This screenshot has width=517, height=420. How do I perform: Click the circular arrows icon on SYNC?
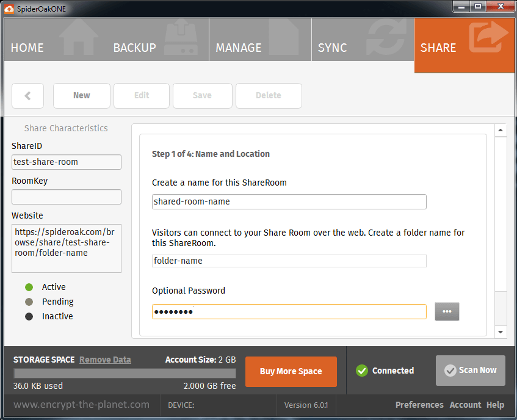click(x=386, y=37)
